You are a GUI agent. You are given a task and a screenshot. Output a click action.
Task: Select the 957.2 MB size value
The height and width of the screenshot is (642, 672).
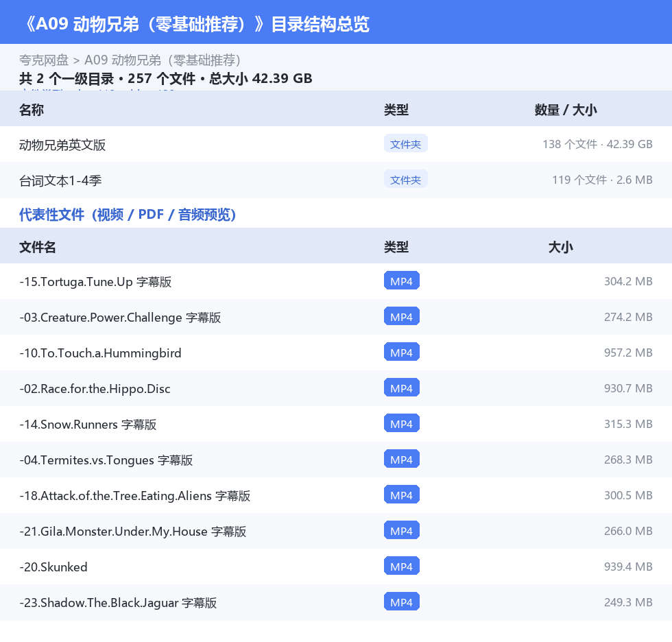[628, 353]
